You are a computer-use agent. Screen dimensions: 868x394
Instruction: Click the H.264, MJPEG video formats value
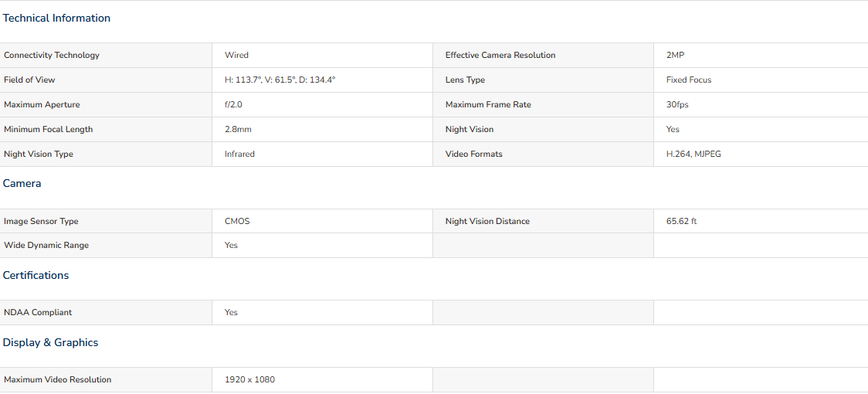(693, 154)
